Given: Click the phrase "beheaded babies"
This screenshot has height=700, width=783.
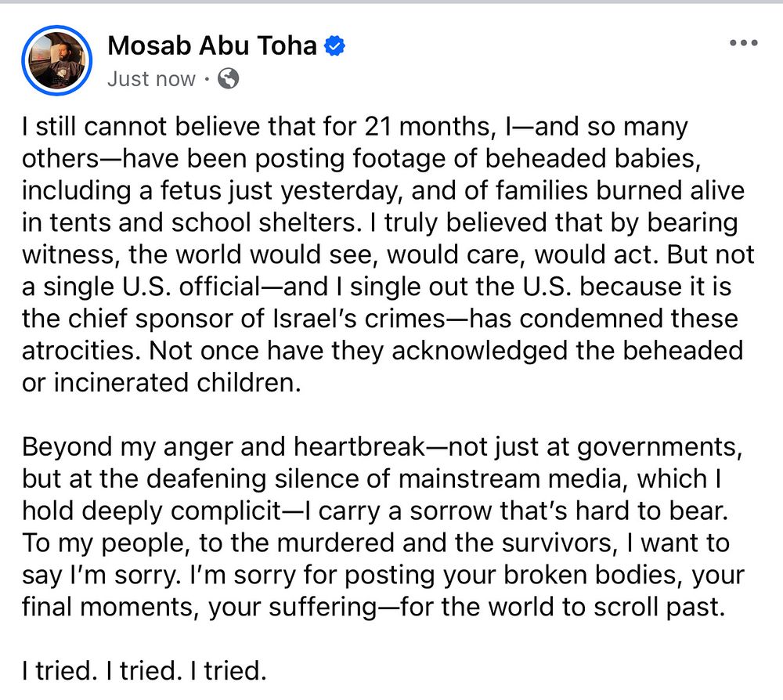Looking at the screenshot, I should click(590, 158).
